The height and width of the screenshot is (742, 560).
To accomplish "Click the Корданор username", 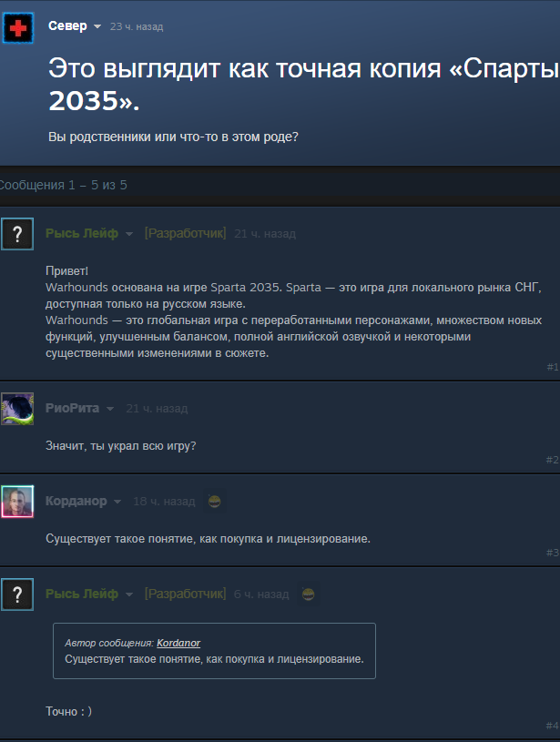I will pos(76,501).
